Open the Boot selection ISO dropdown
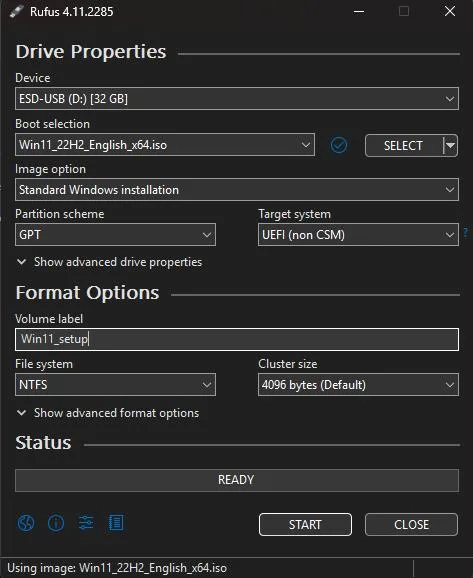This screenshot has width=473, height=578. pyautogui.click(x=165, y=144)
